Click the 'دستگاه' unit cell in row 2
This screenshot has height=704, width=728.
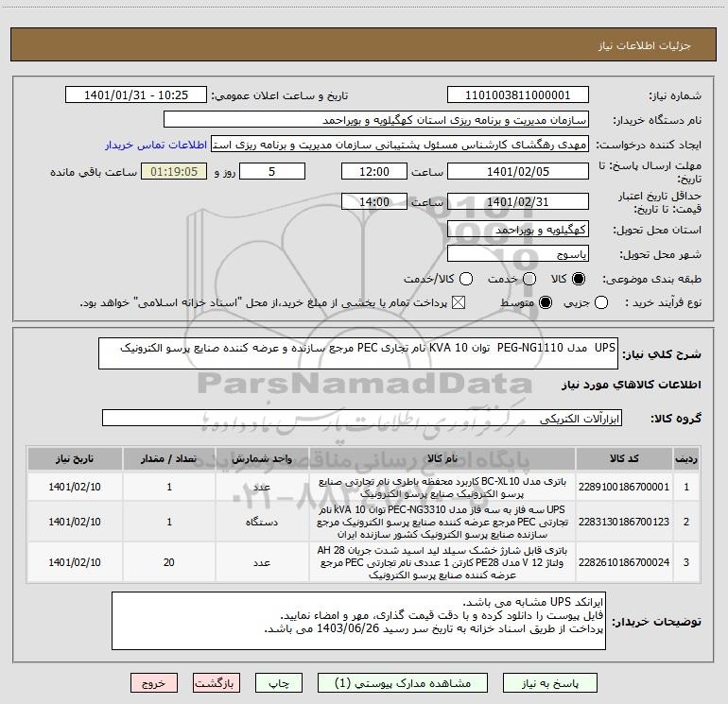tap(262, 522)
